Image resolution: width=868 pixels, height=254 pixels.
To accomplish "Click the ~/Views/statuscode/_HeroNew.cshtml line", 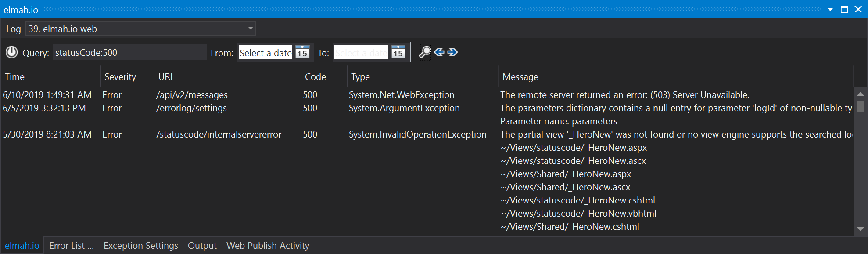I will coord(577,200).
